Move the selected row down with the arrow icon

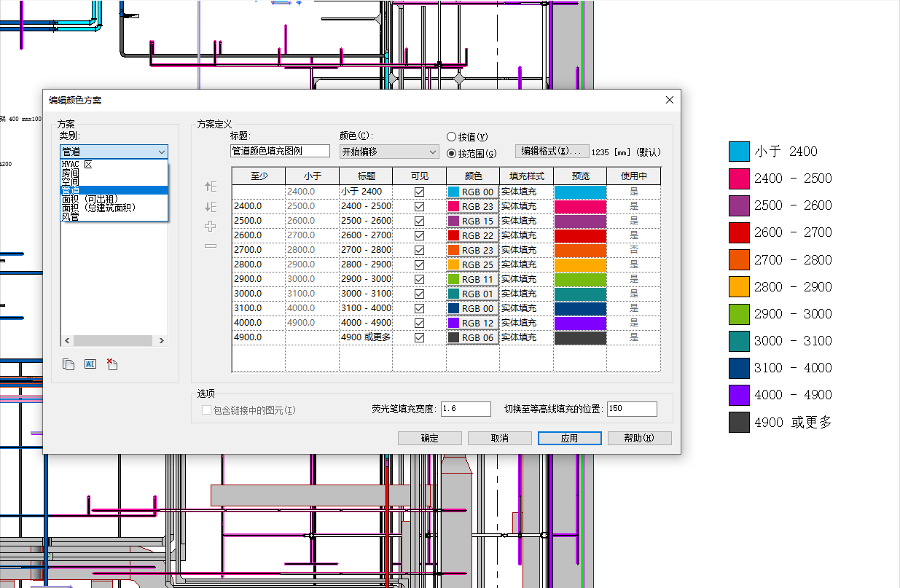coord(211,207)
